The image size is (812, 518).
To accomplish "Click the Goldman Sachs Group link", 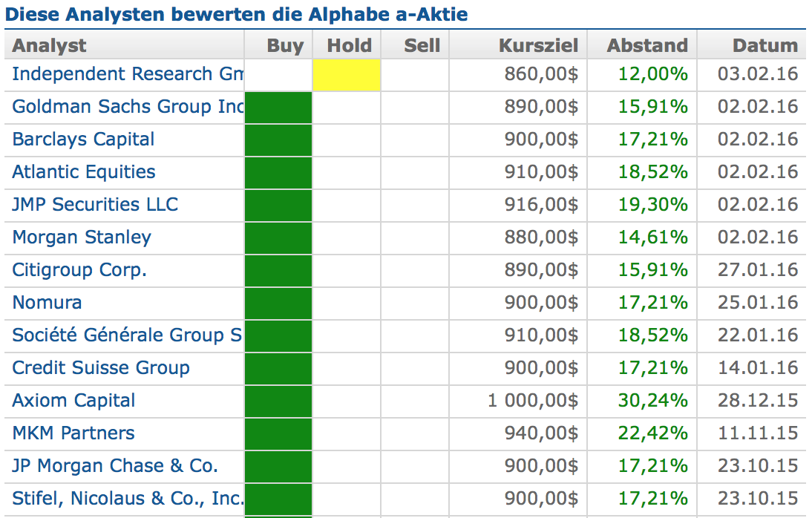I will point(128,107).
